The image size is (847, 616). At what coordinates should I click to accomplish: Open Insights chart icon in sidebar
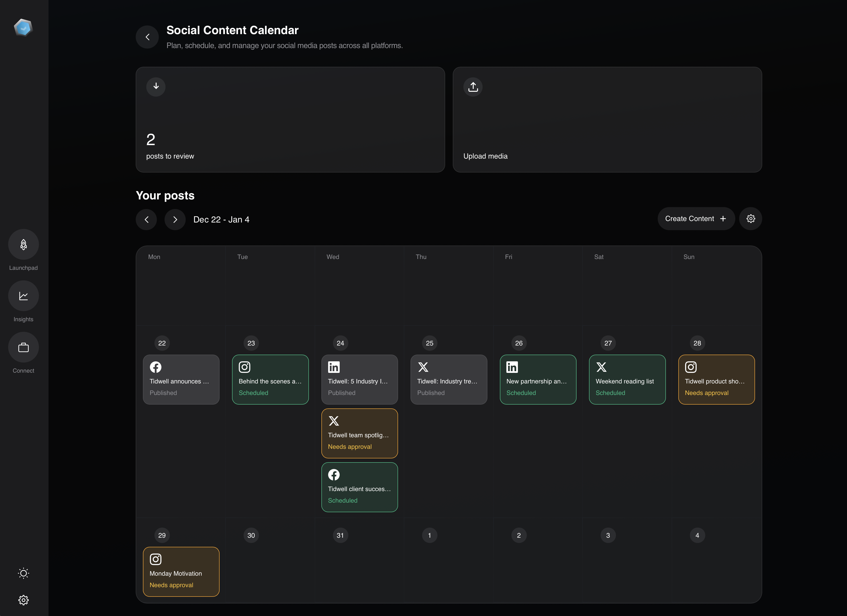point(23,296)
